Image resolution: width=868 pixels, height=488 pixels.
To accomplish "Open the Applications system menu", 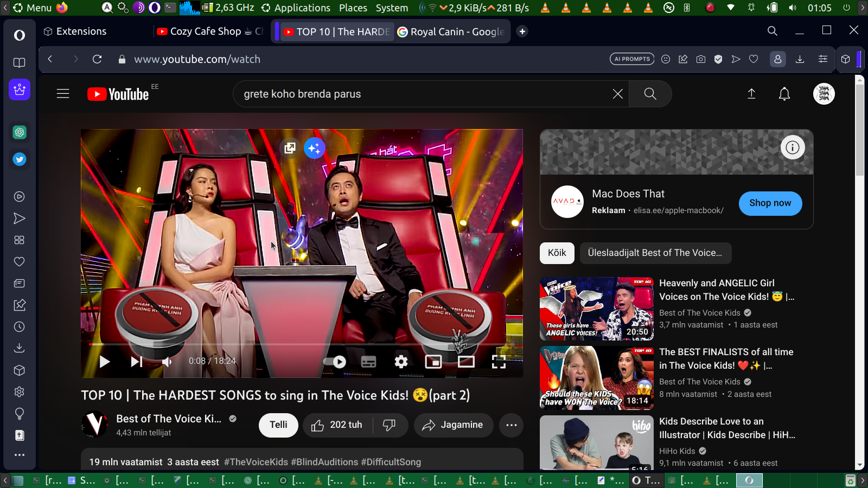I will click(x=302, y=8).
